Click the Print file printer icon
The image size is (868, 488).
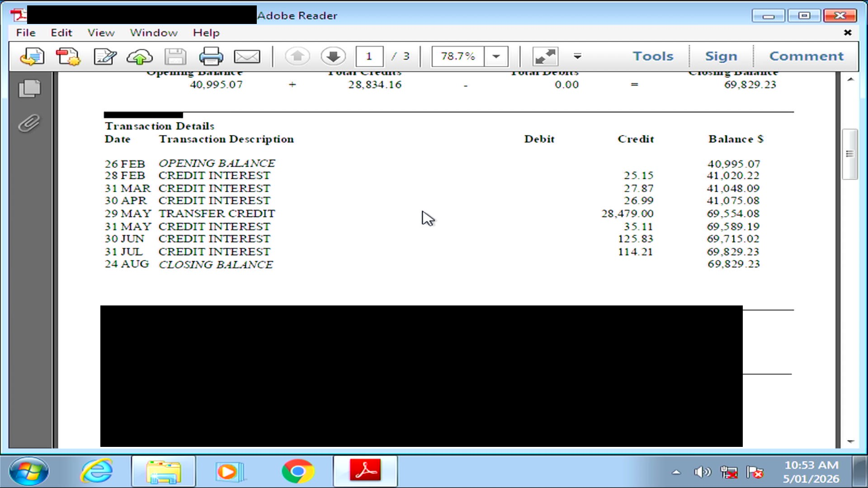[211, 57]
